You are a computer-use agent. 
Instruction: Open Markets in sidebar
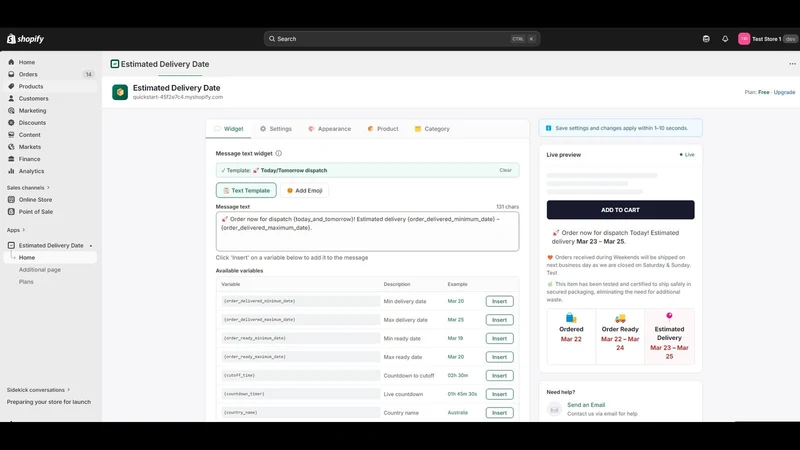click(x=30, y=147)
